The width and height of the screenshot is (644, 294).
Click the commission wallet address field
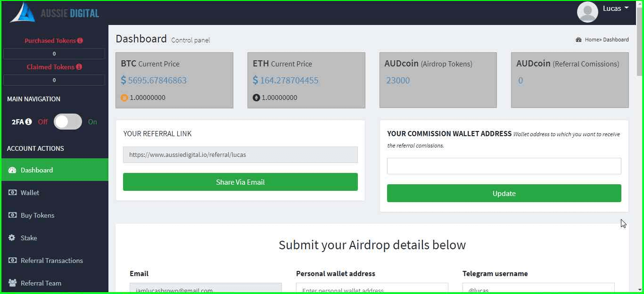pyautogui.click(x=504, y=166)
